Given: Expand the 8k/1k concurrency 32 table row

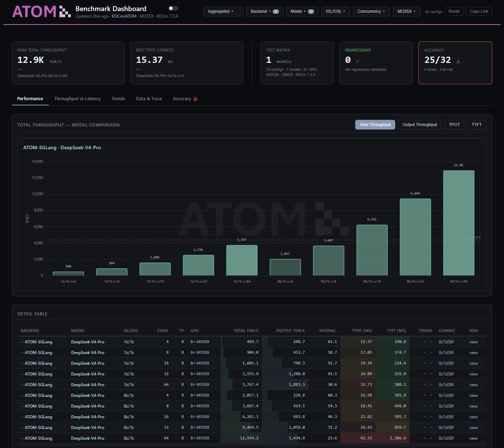Looking at the screenshot, I should [22, 428].
